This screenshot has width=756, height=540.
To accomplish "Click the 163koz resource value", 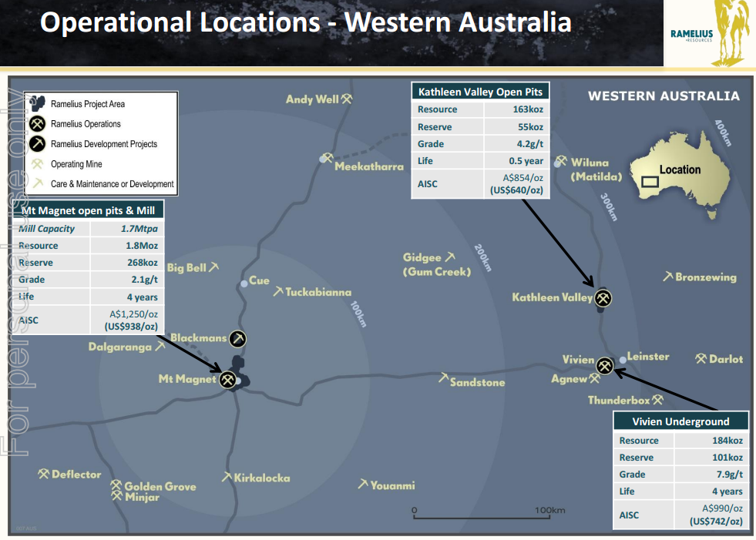I will [528, 109].
